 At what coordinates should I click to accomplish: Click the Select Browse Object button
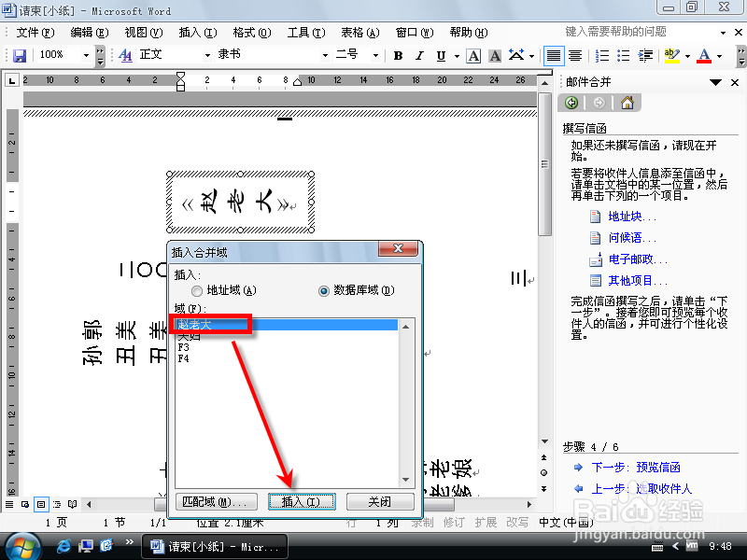pyautogui.click(x=544, y=473)
